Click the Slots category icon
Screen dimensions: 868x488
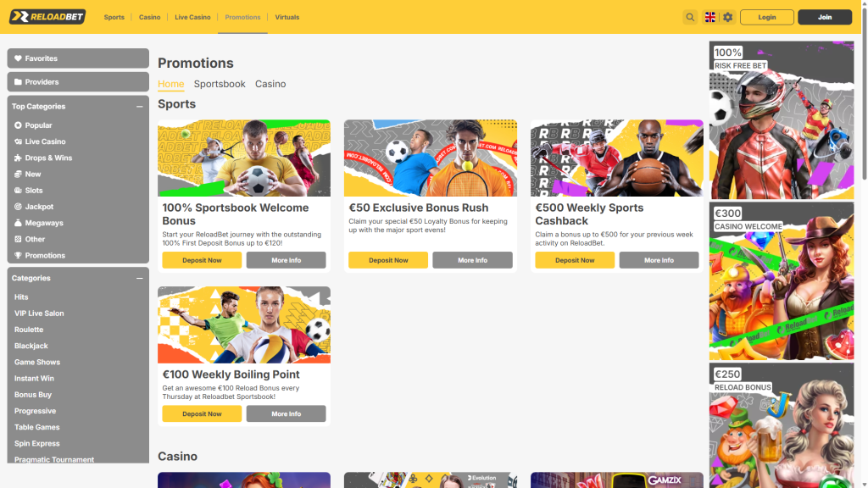(18, 191)
